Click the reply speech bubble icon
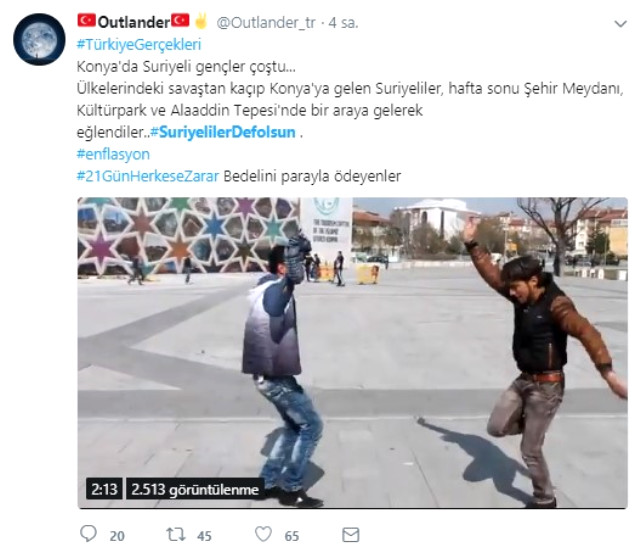Viewport: 640px width, 552px height. [x=88, y=534]
